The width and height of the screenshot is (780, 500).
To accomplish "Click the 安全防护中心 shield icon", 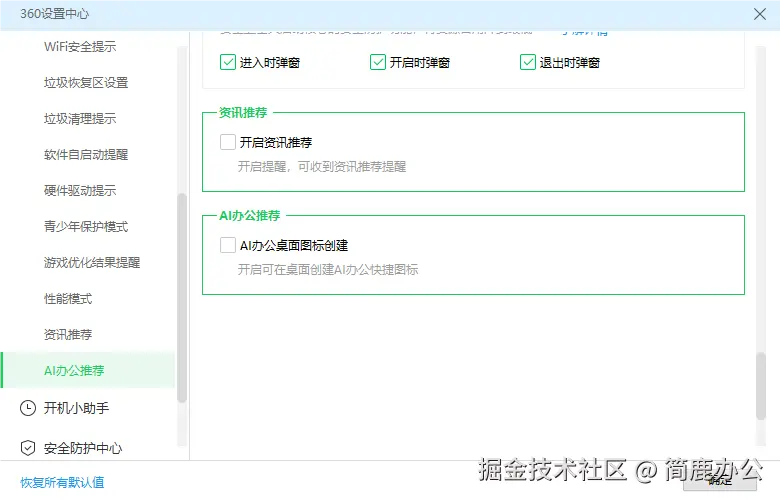I will [28, 448].
